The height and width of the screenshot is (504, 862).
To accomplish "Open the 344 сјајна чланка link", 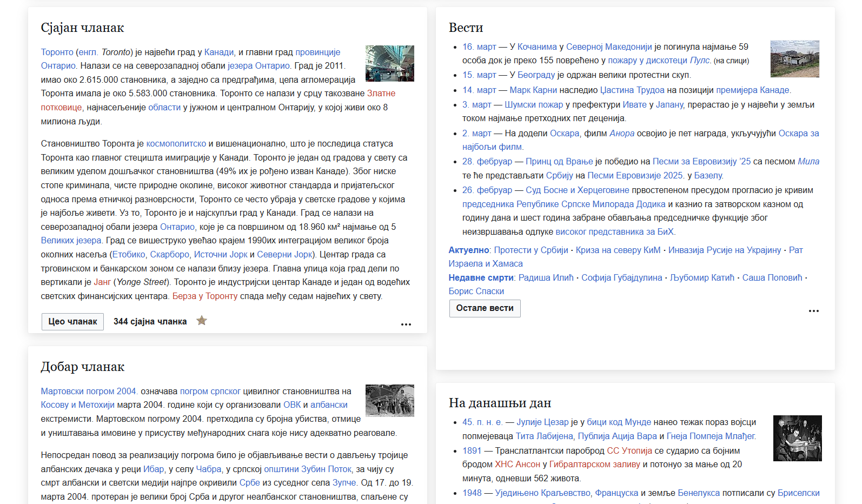I will [x=150, y=321].
